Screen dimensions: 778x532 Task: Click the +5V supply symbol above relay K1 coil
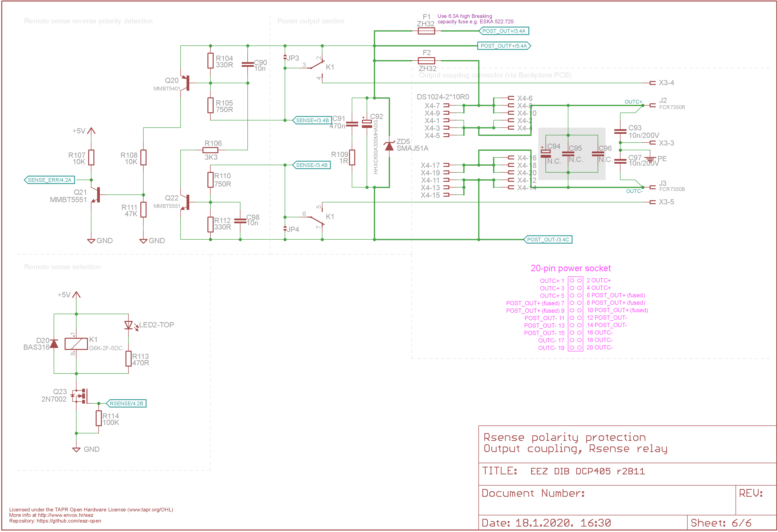pyautogui.click(x=76, y=295)
